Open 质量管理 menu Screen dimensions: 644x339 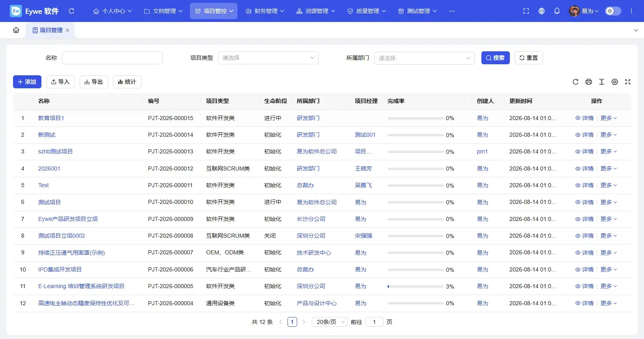pyautogui.click(x=367, y=11)
